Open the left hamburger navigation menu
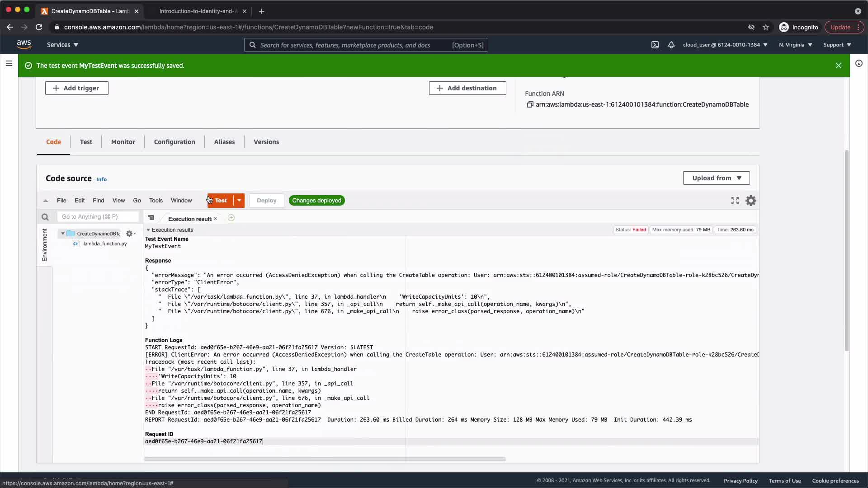Screen dimensions: 868x488 click(x=9, y=64)
